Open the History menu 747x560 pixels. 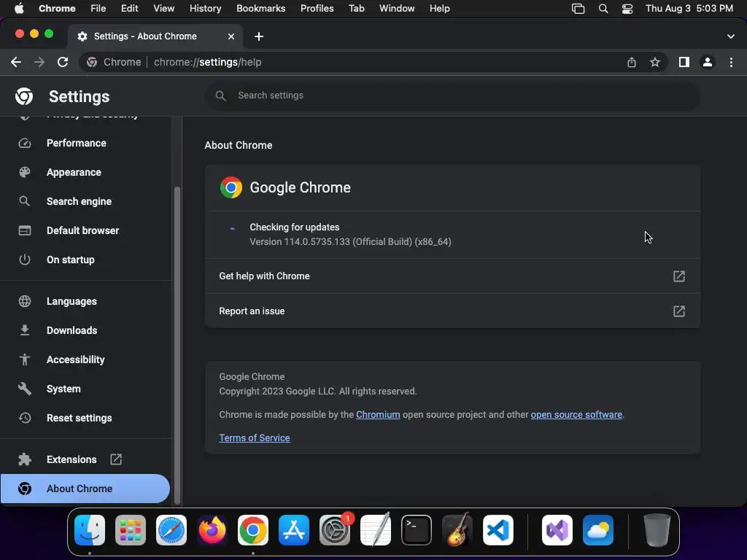(205, 9)
